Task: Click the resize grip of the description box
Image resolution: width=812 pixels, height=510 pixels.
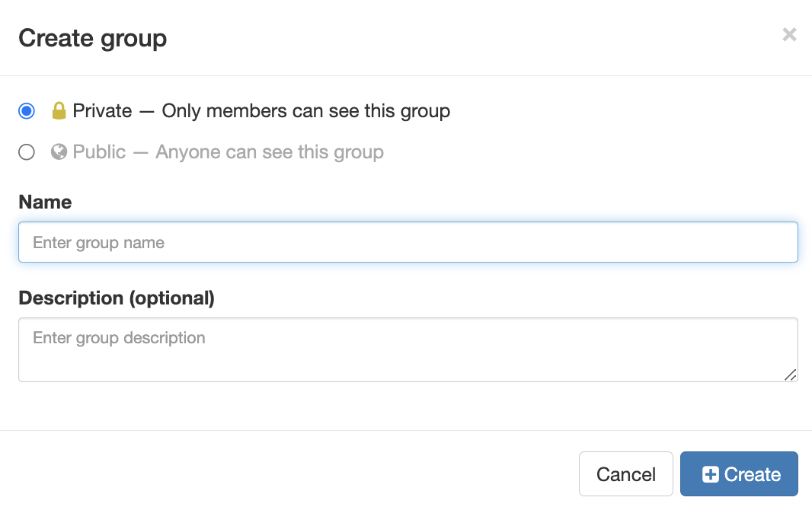Action: coord(792,376)
